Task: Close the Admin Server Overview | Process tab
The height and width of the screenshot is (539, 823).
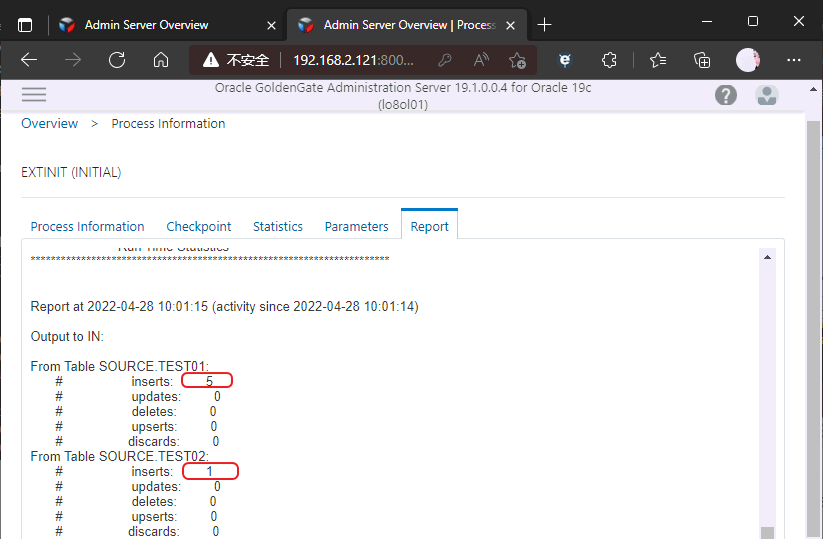Action: click(510, 25)
